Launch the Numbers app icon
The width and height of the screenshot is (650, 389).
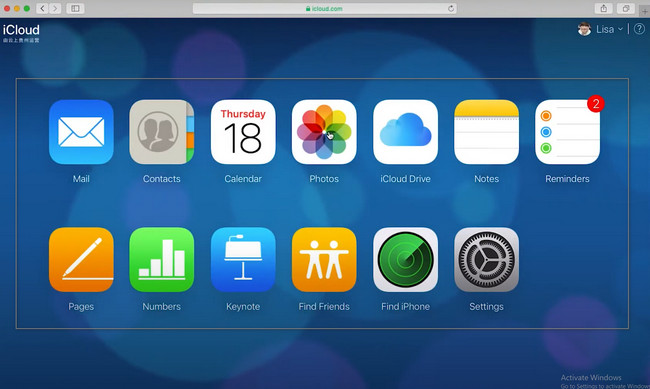[162, 260]
